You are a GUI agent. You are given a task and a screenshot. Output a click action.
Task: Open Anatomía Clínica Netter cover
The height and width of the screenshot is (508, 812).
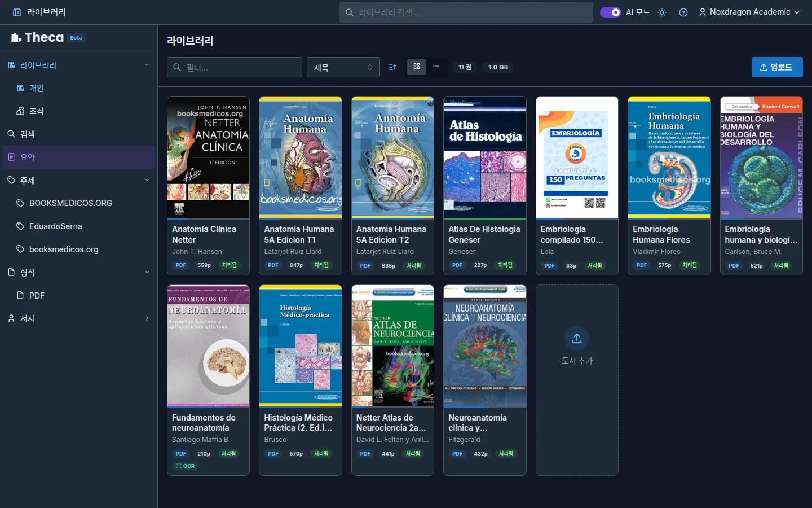click(208, 157)
